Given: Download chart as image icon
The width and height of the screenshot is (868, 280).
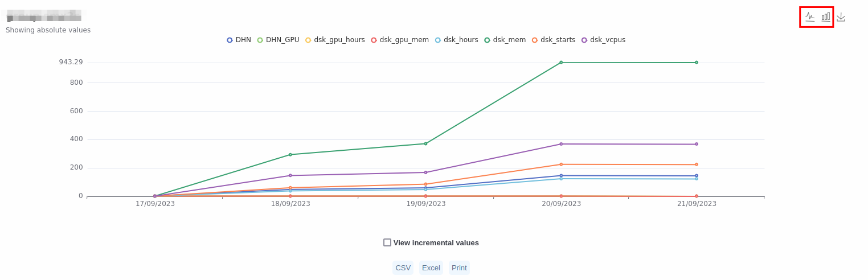Looking at the screenshot, I should [x=841, y=17].
